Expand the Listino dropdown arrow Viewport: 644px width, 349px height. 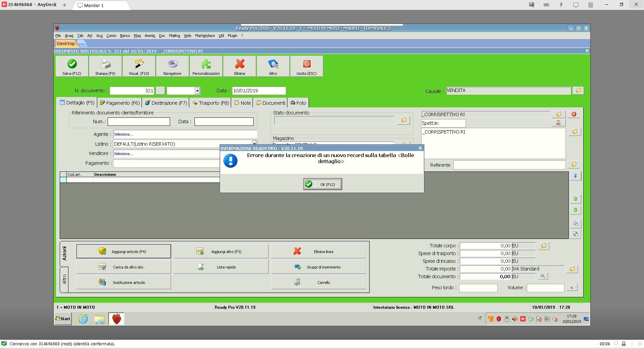254,144
